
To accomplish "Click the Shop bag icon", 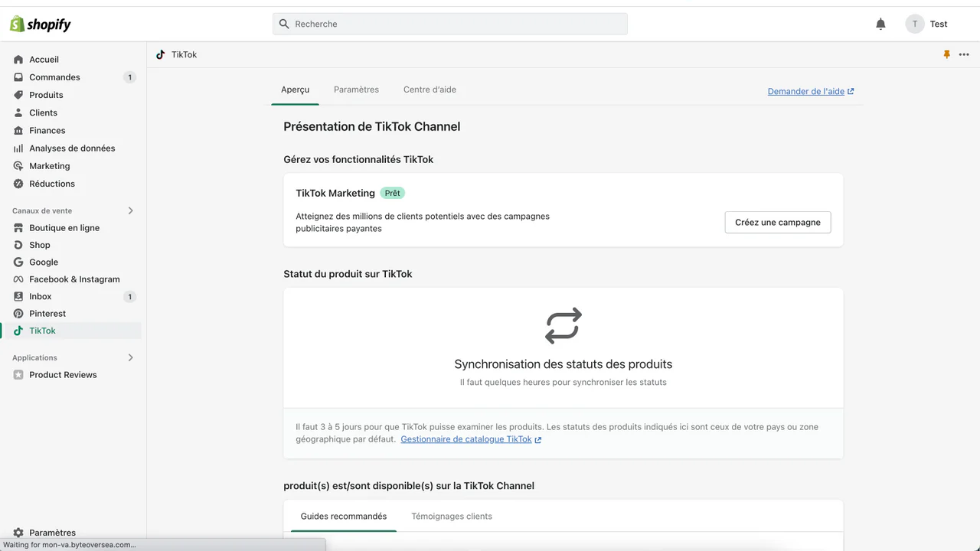I will click(18, 245).
